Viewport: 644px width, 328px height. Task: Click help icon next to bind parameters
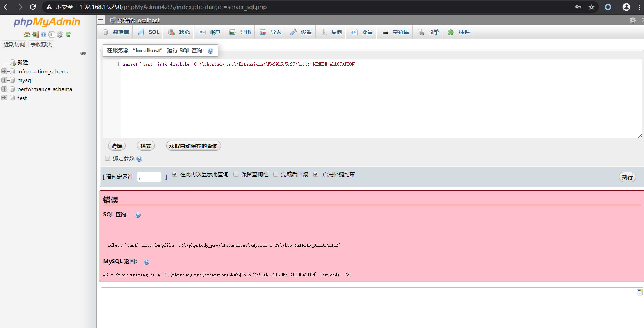click(x=139, y=159)
